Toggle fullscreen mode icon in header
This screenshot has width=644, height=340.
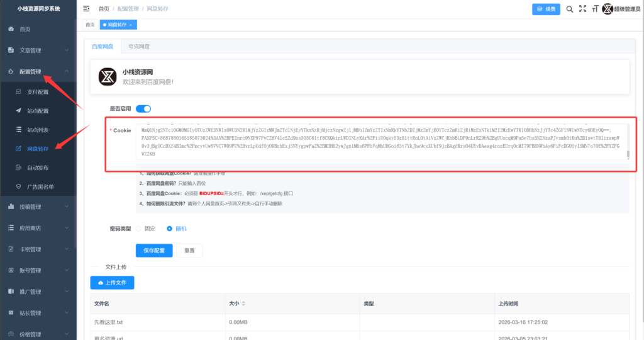(582, 9)
